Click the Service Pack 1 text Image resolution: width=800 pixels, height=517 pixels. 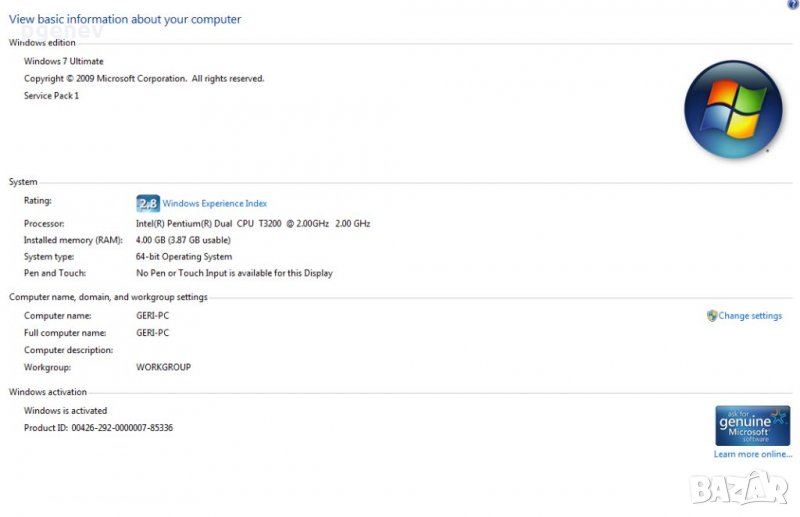click(51, 95)
